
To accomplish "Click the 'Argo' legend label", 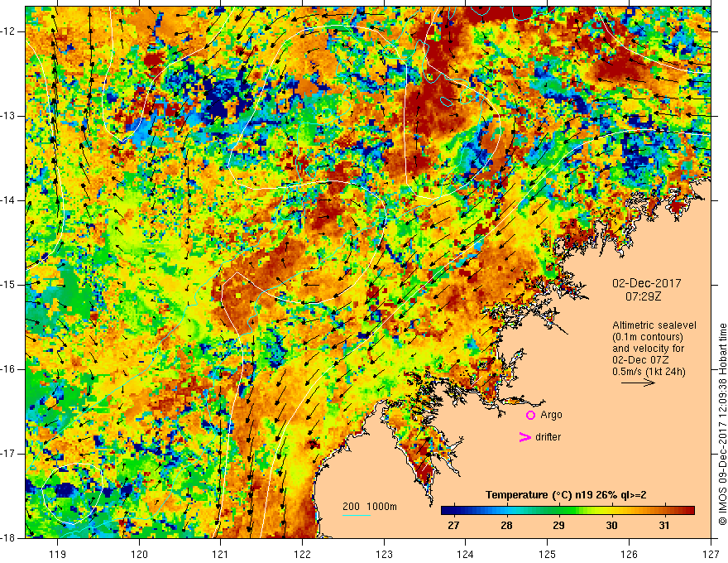I will coord(551,415).
